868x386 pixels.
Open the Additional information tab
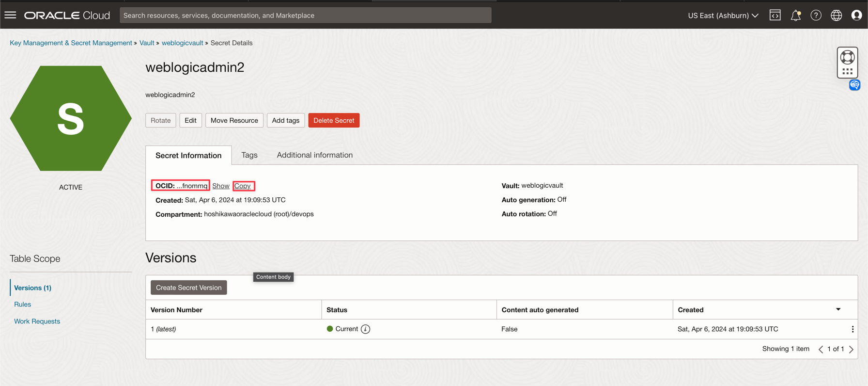point(315,155)
